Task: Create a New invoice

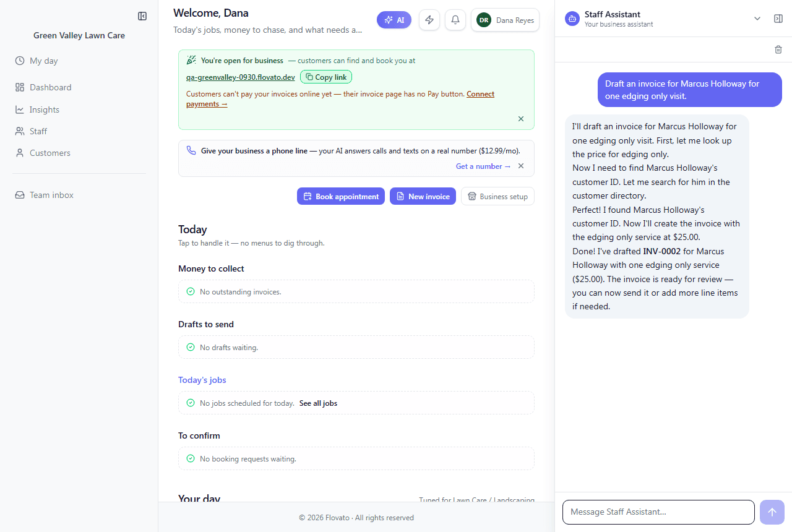Action: [423, 196]
